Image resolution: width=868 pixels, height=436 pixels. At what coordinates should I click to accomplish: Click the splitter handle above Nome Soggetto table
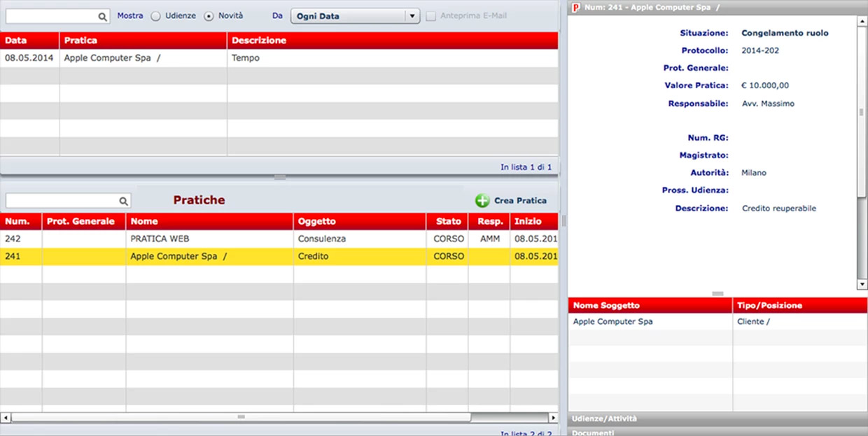717,294
